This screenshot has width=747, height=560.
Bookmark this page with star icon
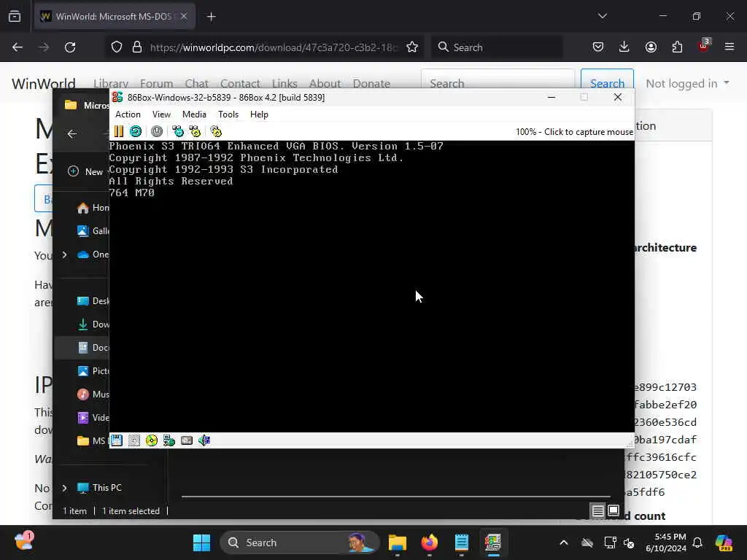(x=412, y=47)
